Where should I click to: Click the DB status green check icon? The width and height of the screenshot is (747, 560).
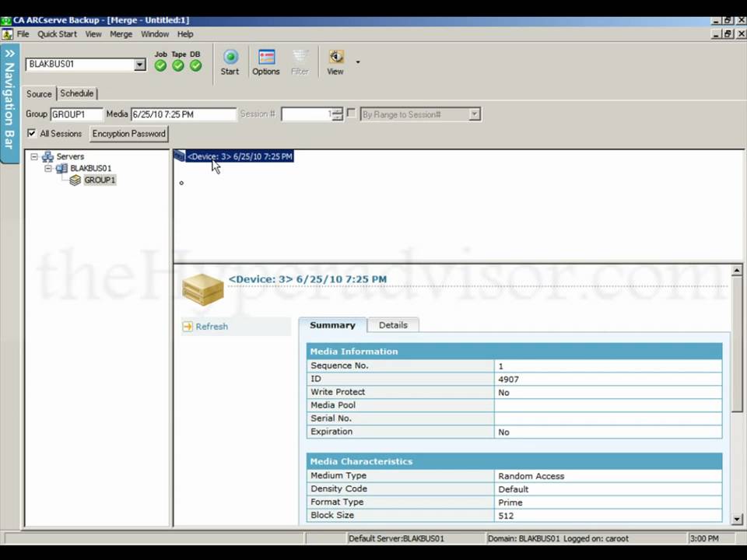[x=196, y=65]
